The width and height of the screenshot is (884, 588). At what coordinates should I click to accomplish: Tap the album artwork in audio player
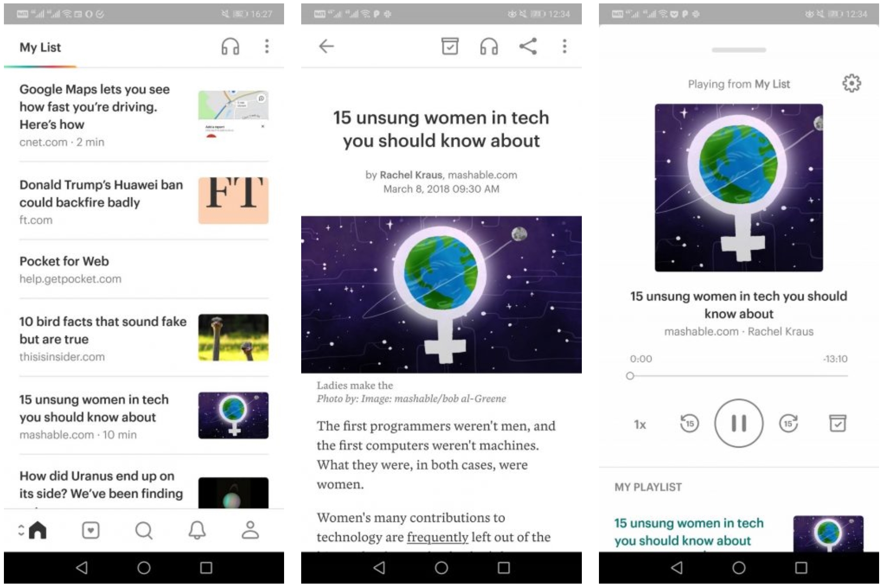click(739, 188)
